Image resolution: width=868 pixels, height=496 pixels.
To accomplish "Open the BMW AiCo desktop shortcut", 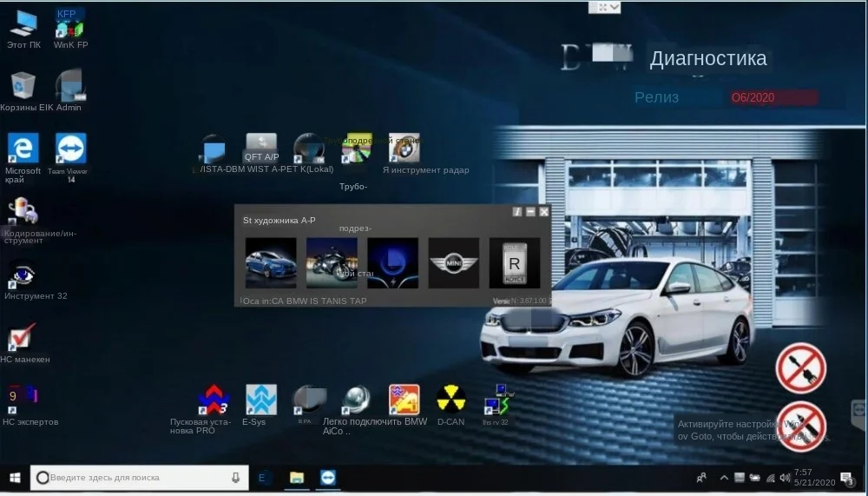I will pos(404,400).
